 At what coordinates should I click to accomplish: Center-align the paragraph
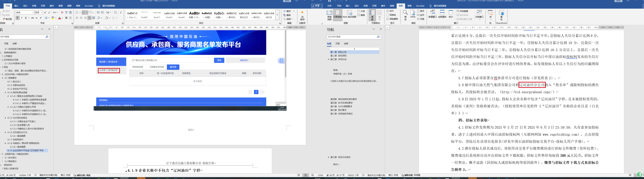[81, 18]
